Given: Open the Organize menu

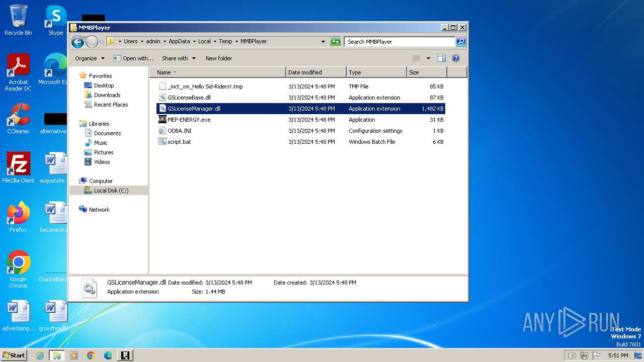Looking at the screenshot, I should [90, 58].
